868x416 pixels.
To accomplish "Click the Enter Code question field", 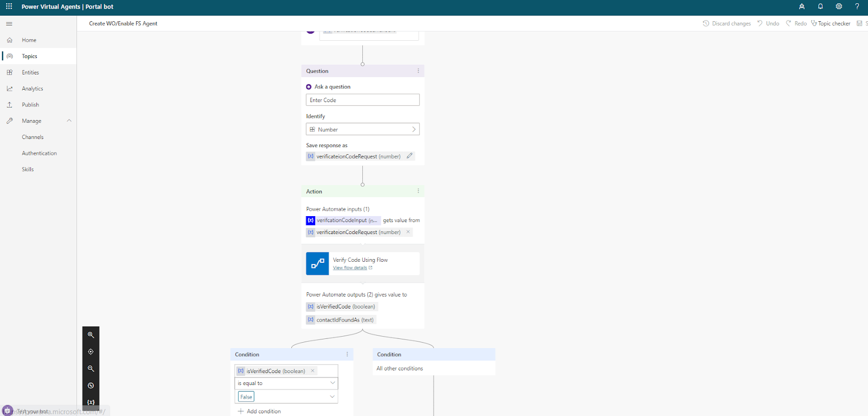I will point(362,100).
